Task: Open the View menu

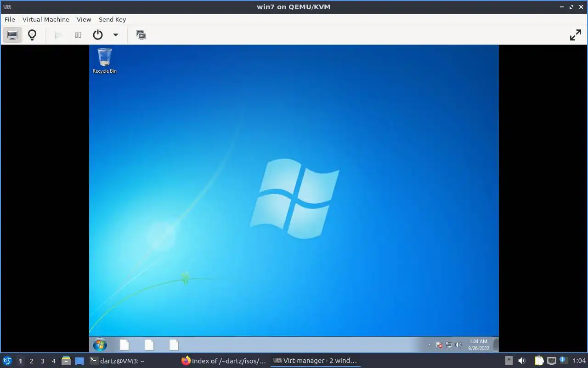Action: click(x=84, y=19)
